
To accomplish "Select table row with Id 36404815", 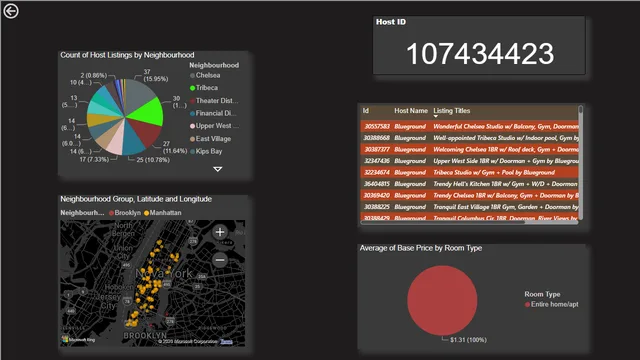I will point(469,184).
